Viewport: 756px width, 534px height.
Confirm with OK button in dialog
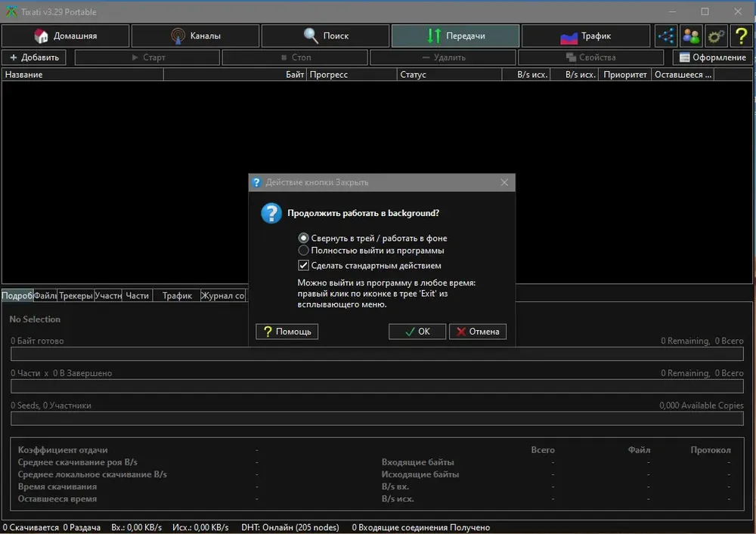pos(417,332)
